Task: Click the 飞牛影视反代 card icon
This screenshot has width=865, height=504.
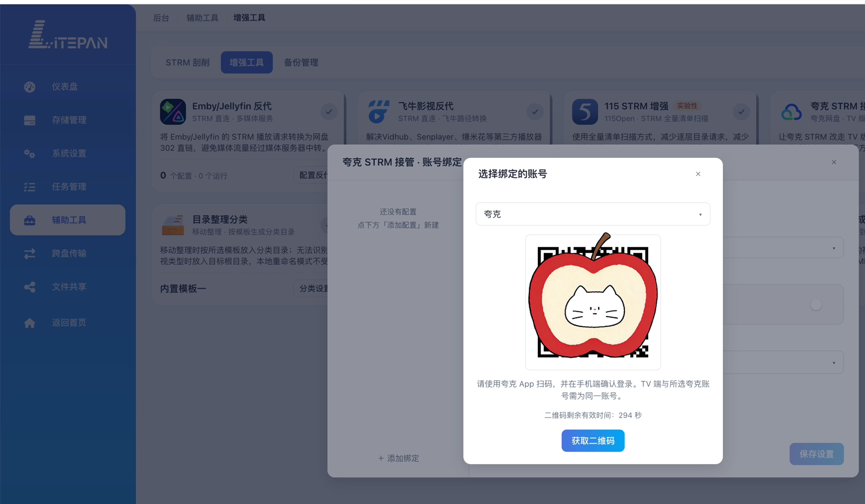Action: (379, 112)
